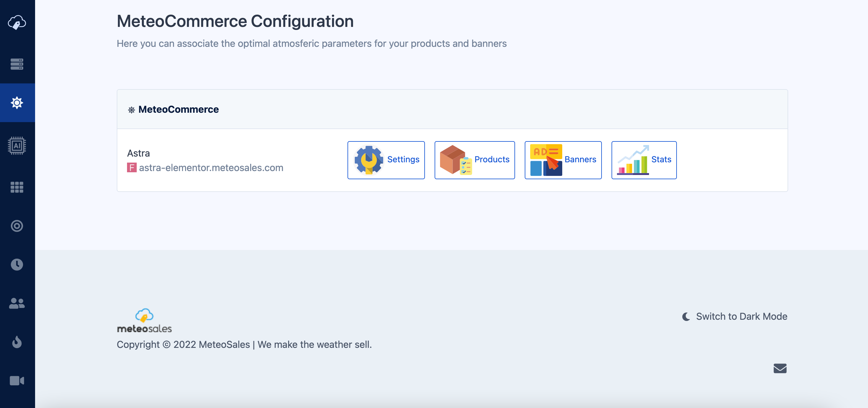Click the MeteoSales cloud logo in sidebar

[x=17, y=23]
